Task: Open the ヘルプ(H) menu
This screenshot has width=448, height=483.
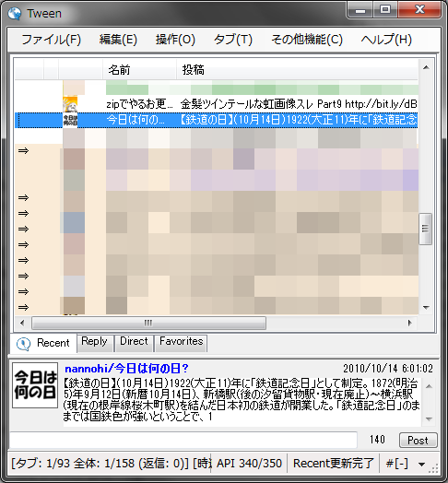Action: (386, 40)
